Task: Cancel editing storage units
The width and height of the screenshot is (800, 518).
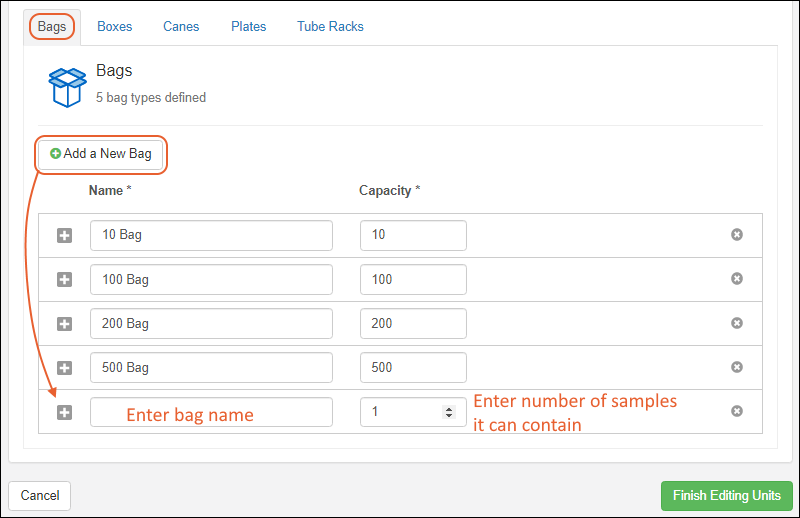Action: pyautogui.click(x=40, y=495)
